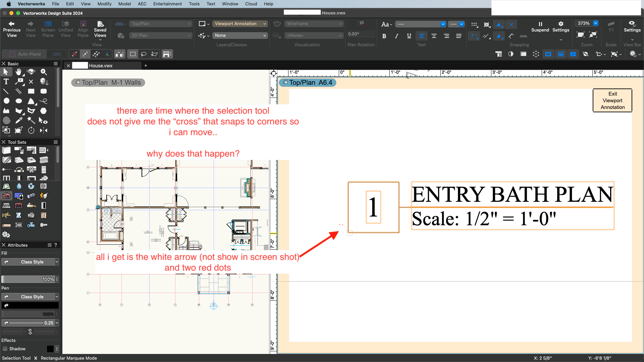
Task: Select the Regular Polygon hexagon tool
Action: pos(44,111)
